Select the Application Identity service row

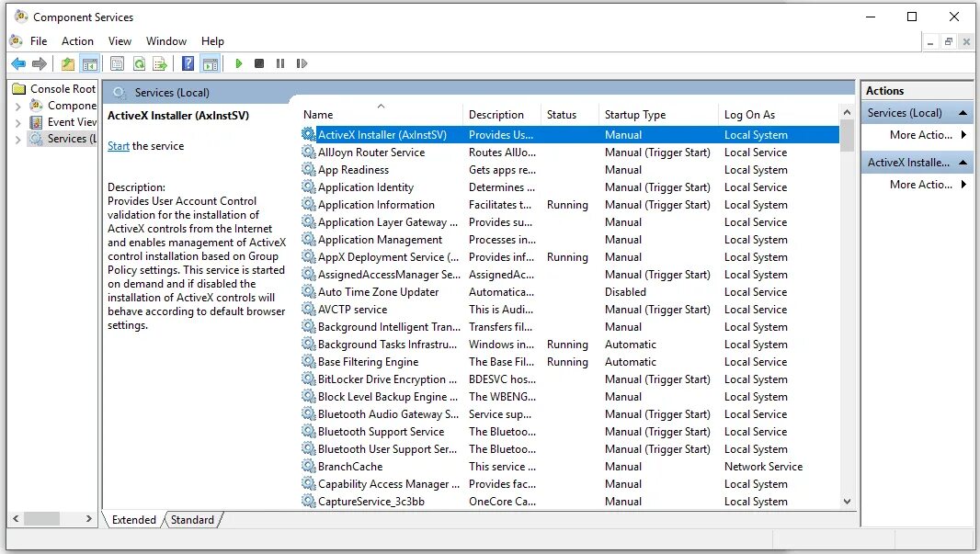coord(569,187)
